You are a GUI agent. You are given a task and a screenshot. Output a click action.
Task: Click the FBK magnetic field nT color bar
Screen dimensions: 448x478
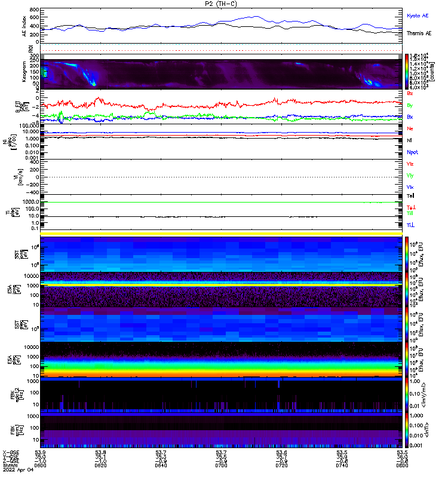pos(407,430)
